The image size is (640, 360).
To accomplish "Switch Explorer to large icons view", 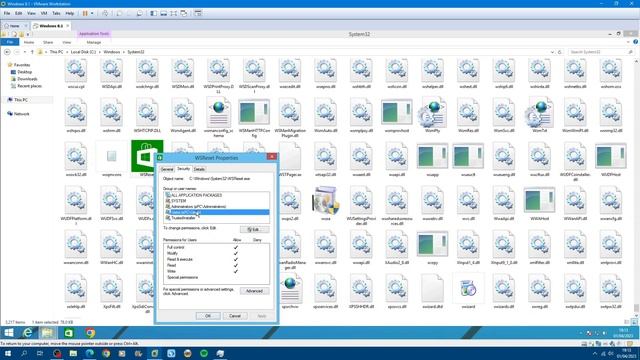I will pyautogui.click(x=634, y=322).
